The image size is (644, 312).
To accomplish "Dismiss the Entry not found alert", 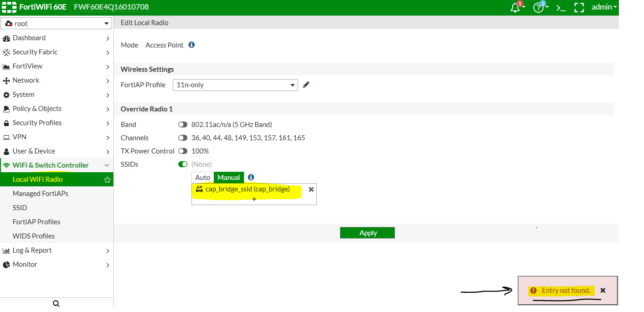I will click(x=603, y=290).
